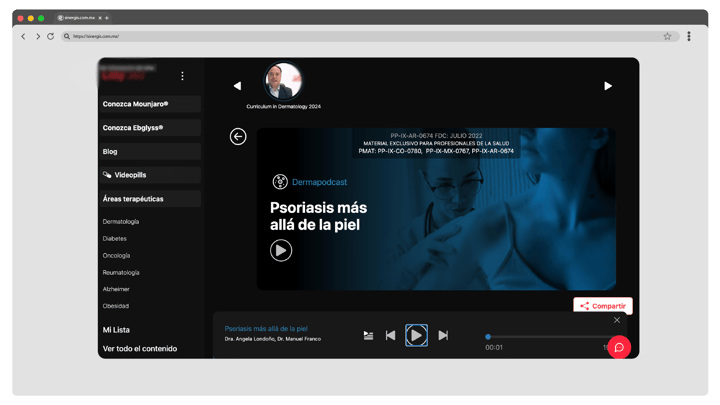Open Curriculum in Dermatology 2024 thumbnail
Image resolution: width=720 pixels, height=405 pixels.
(x=283, y=81)
